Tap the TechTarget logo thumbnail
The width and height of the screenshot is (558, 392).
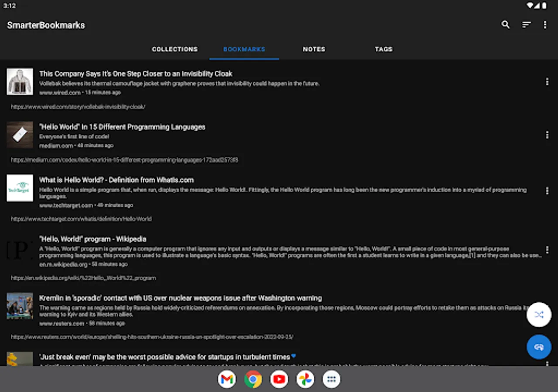20,188
